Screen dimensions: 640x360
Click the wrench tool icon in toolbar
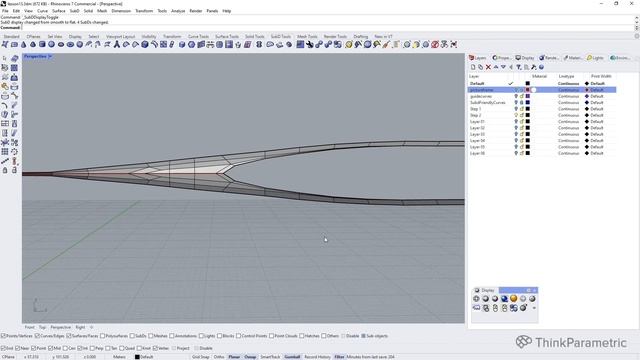pyautogui.click(x=309, y=44)
